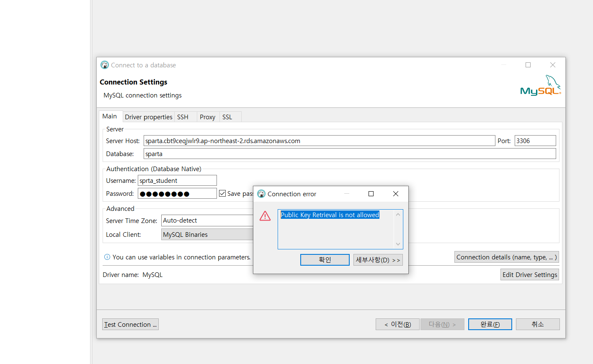This screenshot has width=593, height=364.
Task: Open the Local Client dropdown
Action: pyautogui.click(x=207, y=234)
